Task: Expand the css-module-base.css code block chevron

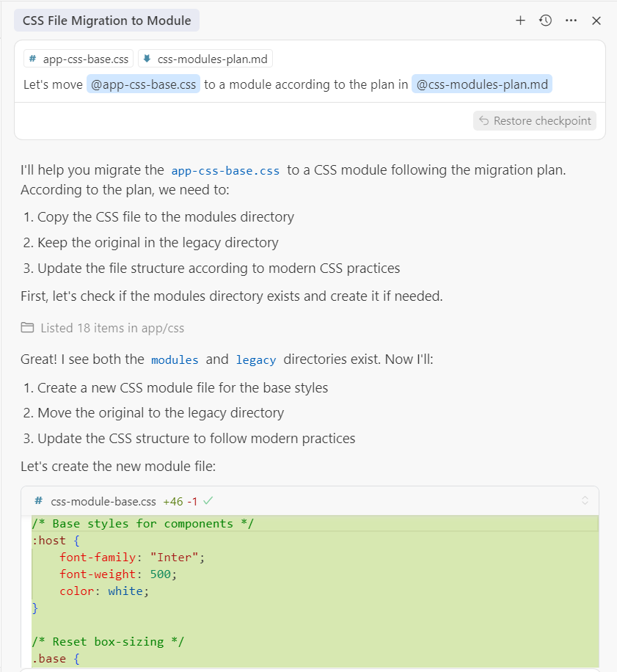Action: 585,500
